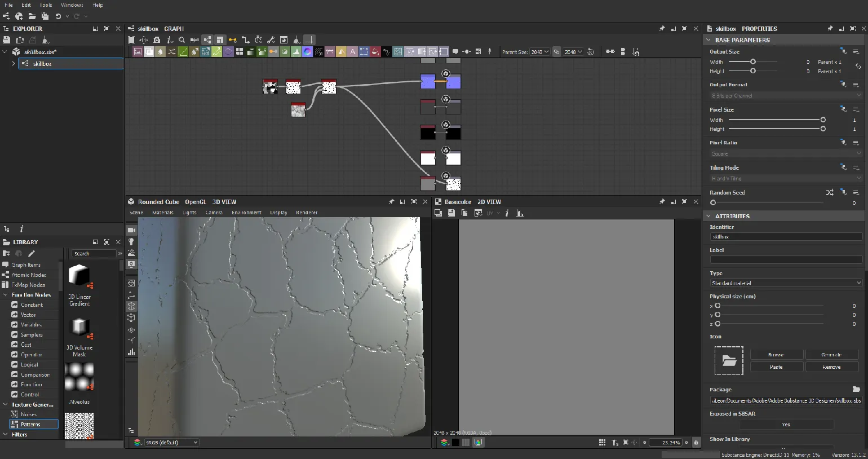Click the light bulb icon in 3D view
The height and width of the screenshot is (459, 868).
131,242
